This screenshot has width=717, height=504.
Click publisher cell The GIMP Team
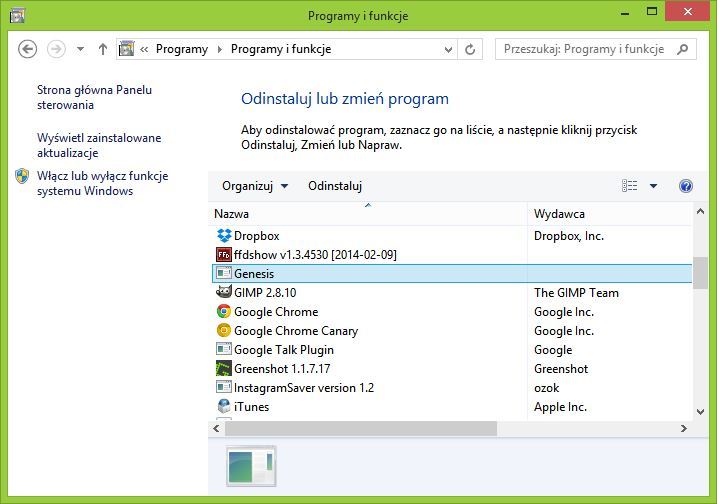pyautogui.click(x=576, y=293)
